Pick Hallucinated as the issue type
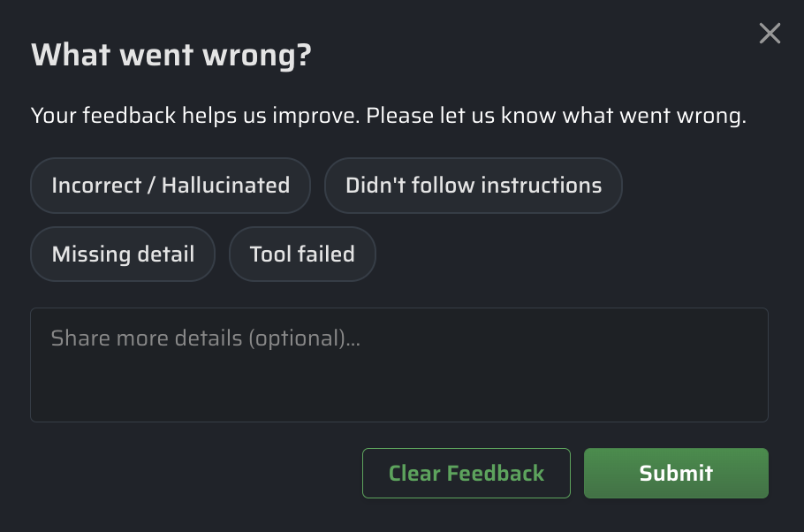804x532 pixels. tap(171, 186)
